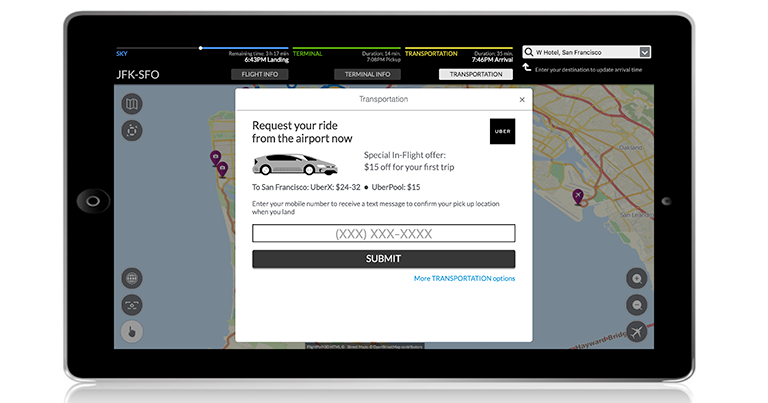Open the FLIGHT INFO tab
The image size is (768, 403).
click(x=260, y=74)
